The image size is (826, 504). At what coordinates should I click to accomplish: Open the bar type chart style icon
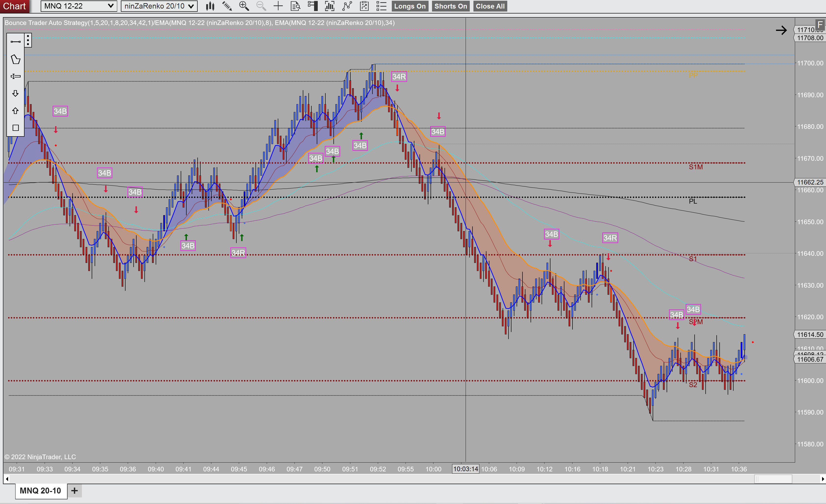[210, 6]
